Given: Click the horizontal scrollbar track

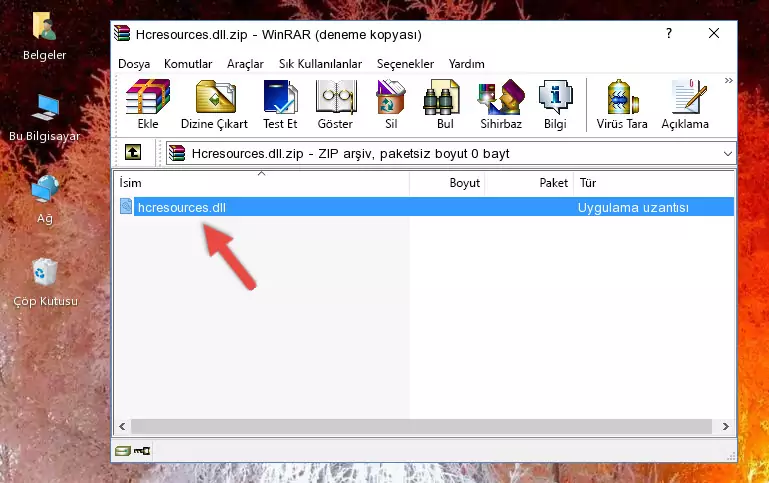Looking at the screenshot, I should pyautogui.click(x=421, y=427).
